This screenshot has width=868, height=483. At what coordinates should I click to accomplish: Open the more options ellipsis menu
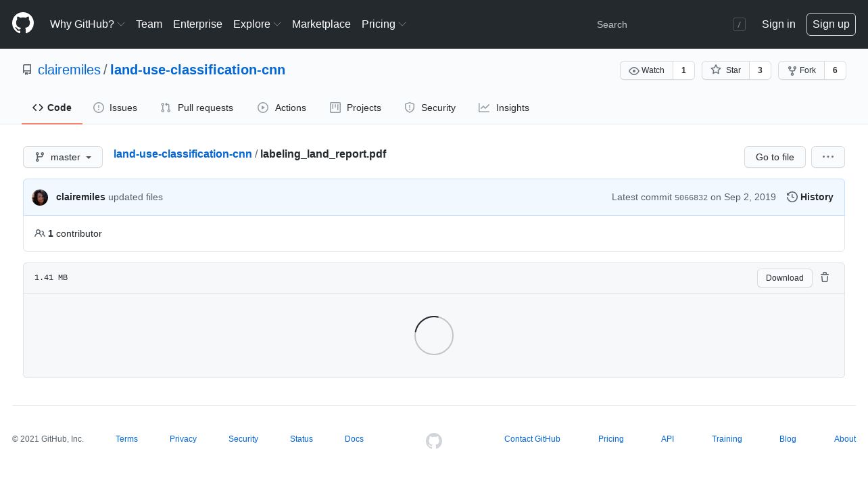pyautogui.click(x=828, y=157)
